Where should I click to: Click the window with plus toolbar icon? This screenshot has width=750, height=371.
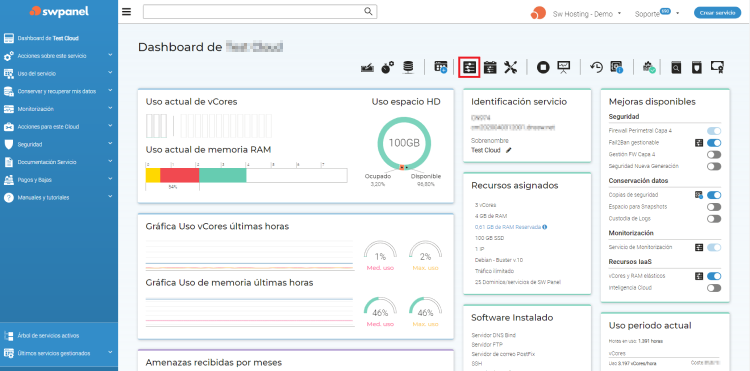(441, 67)
